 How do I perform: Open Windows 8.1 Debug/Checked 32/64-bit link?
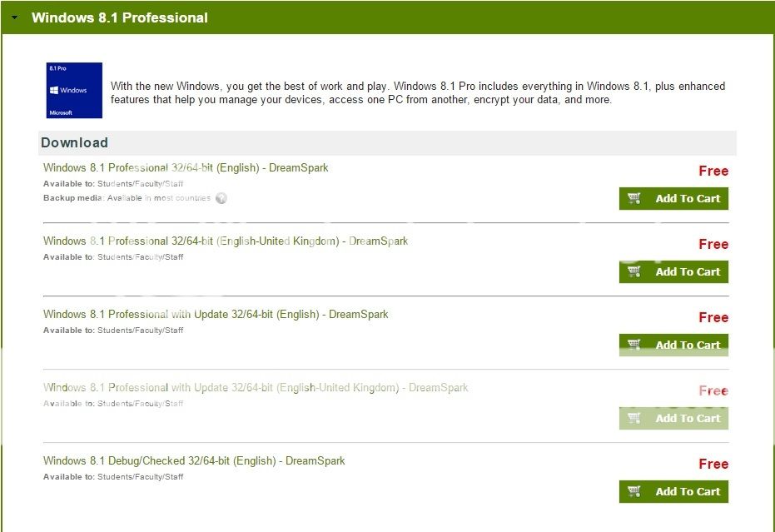tap(194, 460)
